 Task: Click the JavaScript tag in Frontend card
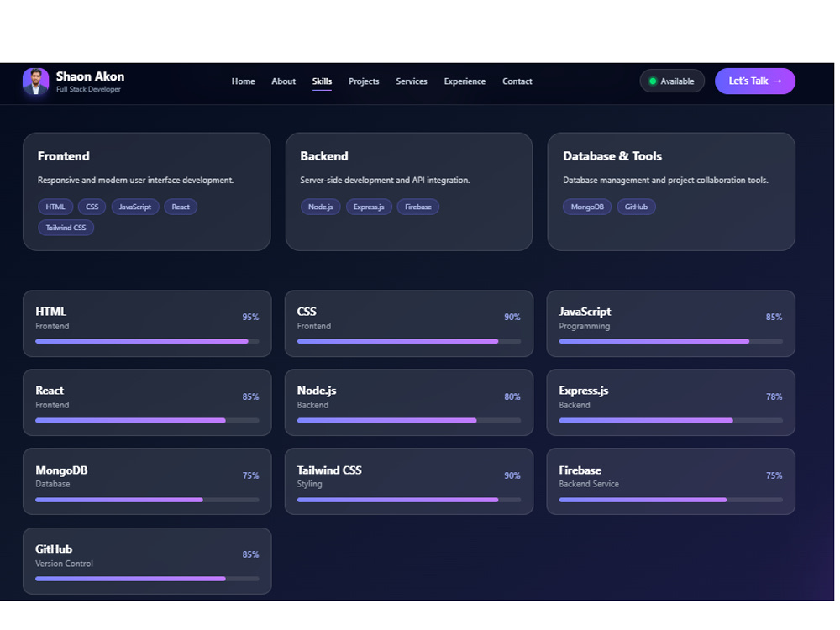point(135,207)
